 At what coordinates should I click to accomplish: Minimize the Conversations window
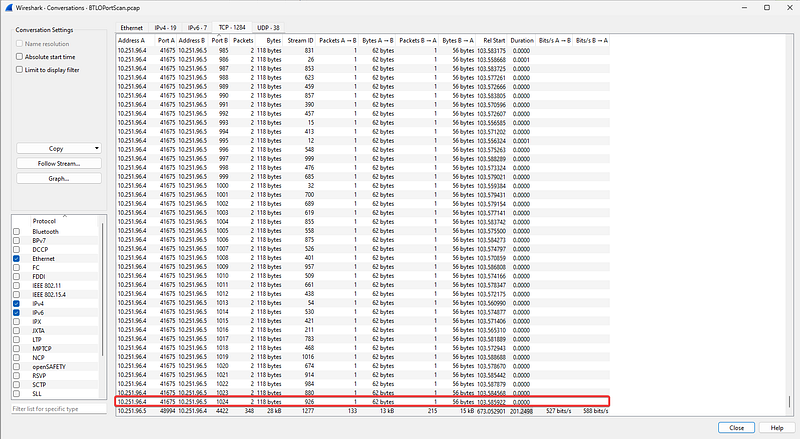744,8
